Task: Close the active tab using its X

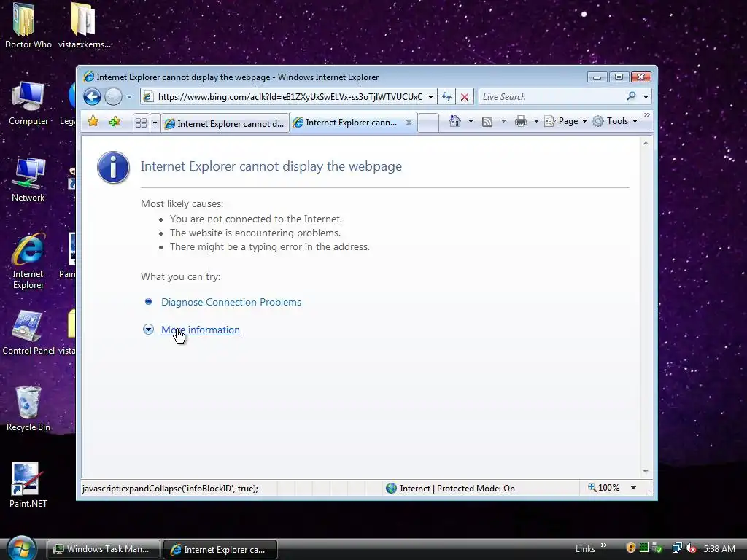Action: point(409,122)
